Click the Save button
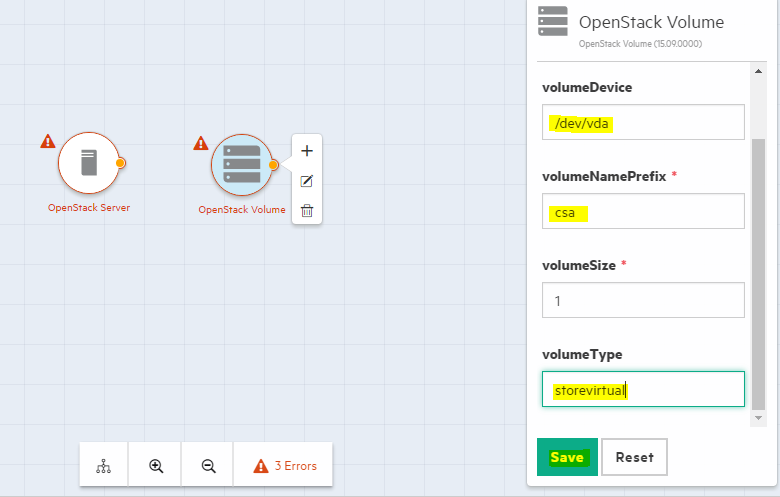This screenshot has width=780, height=497. coord(567,457)
